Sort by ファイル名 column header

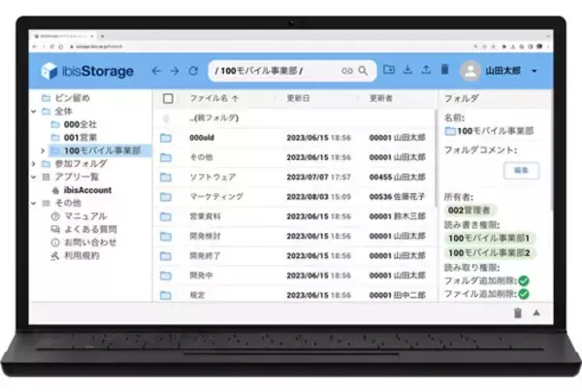tap(213, 98)
